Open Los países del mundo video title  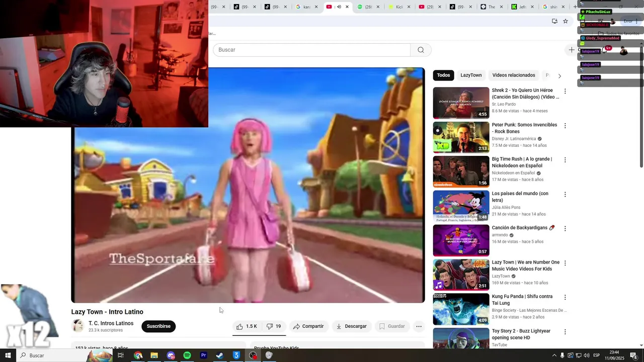click(520, 197)
